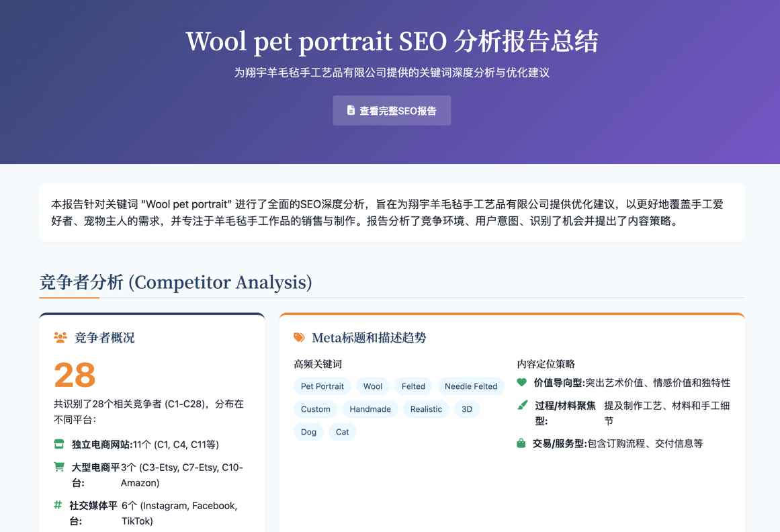The image size is (780, 532).
Task: Click the green shopping bag icon for 交易/服务型
Action: click(521, 443)
